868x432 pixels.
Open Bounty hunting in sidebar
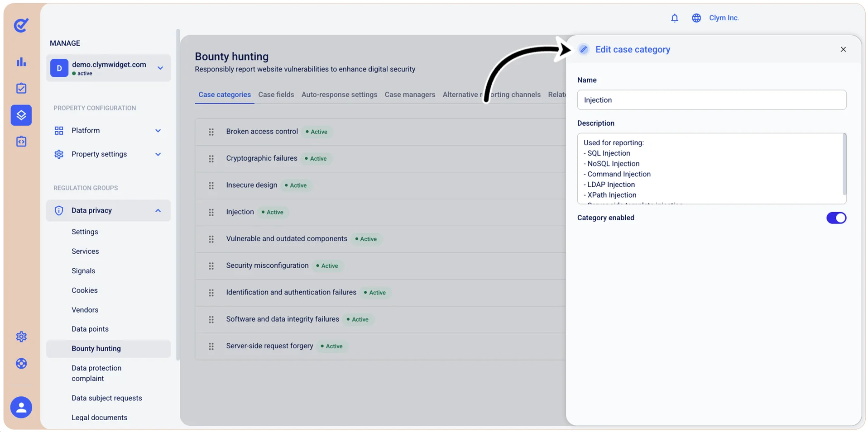(109, 349)
